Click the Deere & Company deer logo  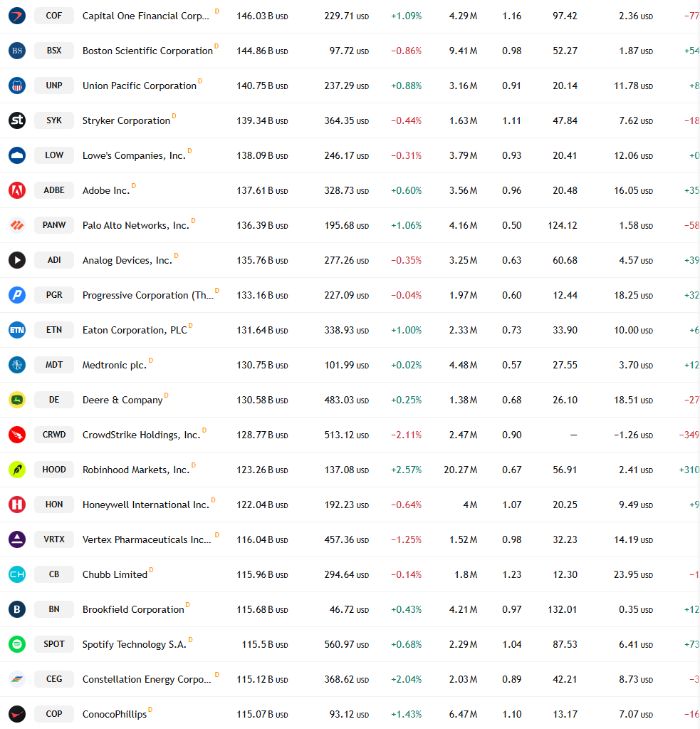[x=17, y=400]
